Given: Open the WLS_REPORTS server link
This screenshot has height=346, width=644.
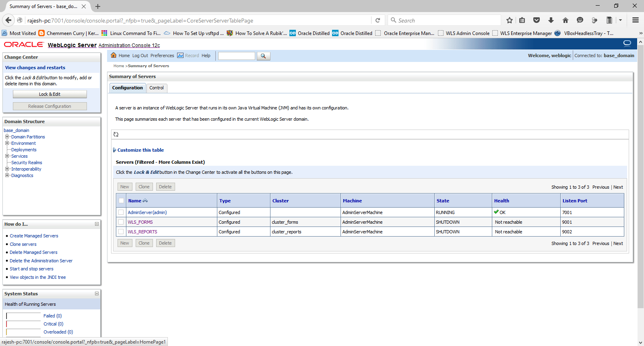Looking at the screenshot, I should tap(142, 232).
